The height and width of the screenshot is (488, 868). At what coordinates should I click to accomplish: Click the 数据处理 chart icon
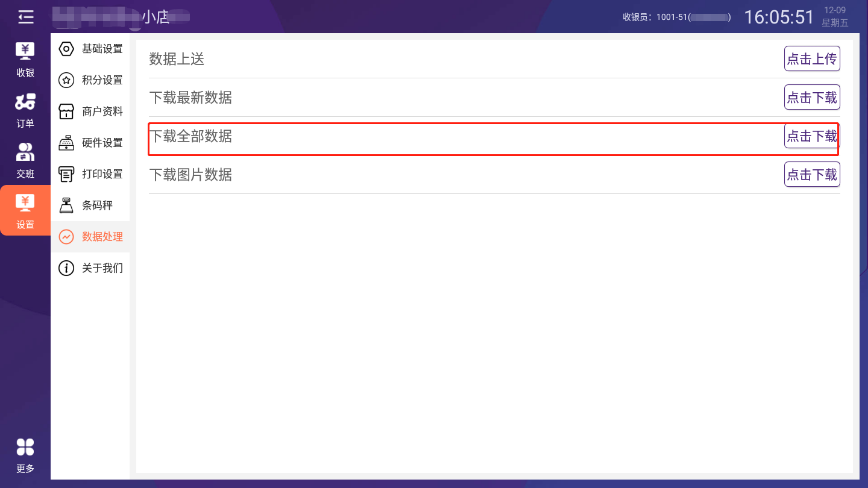click(66, 237)
